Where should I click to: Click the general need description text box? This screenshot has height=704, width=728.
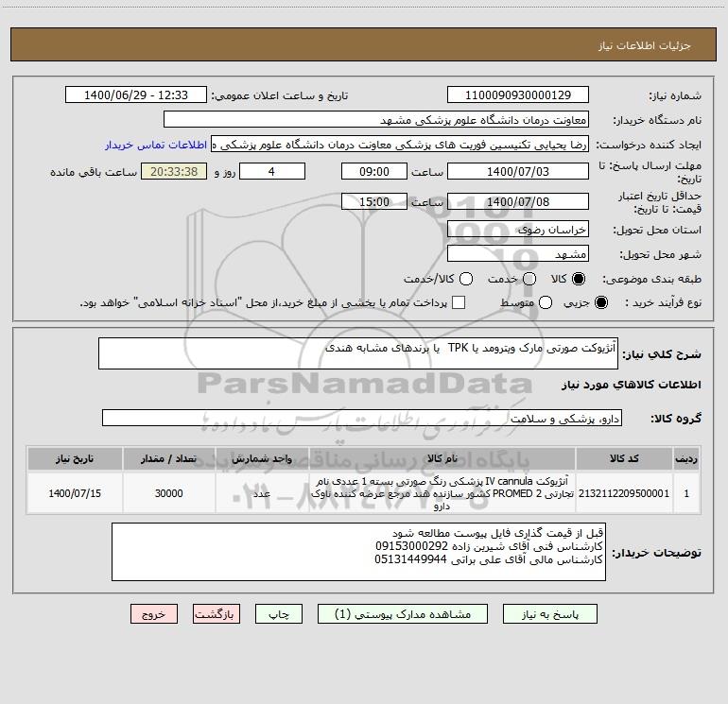[x=358, y=353]
